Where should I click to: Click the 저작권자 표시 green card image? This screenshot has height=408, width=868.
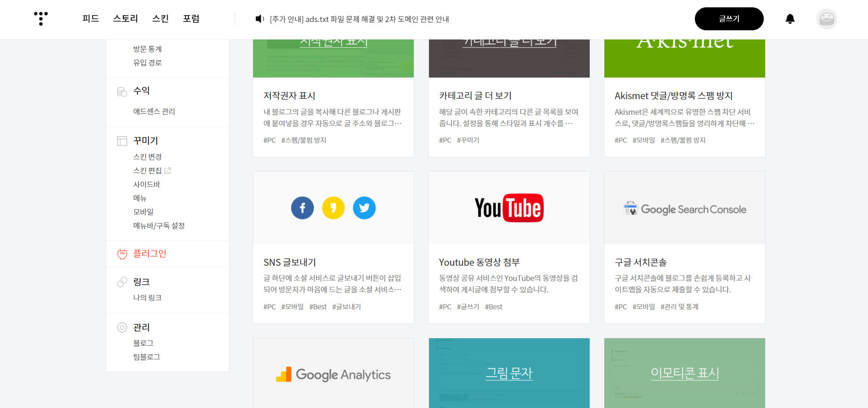click(x=333, y=58)
